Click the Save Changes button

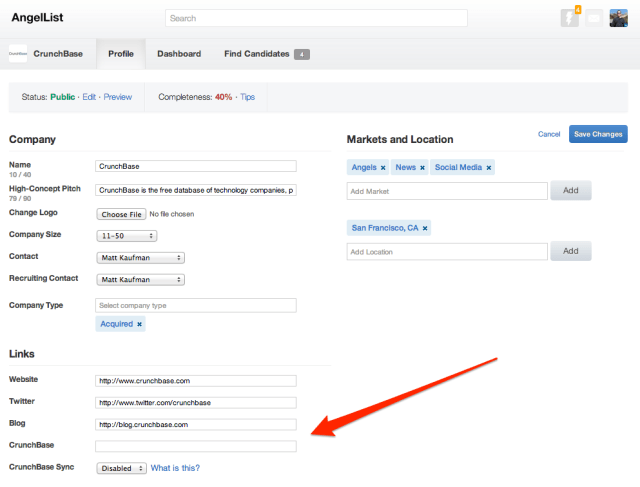[x=598, y=134]
